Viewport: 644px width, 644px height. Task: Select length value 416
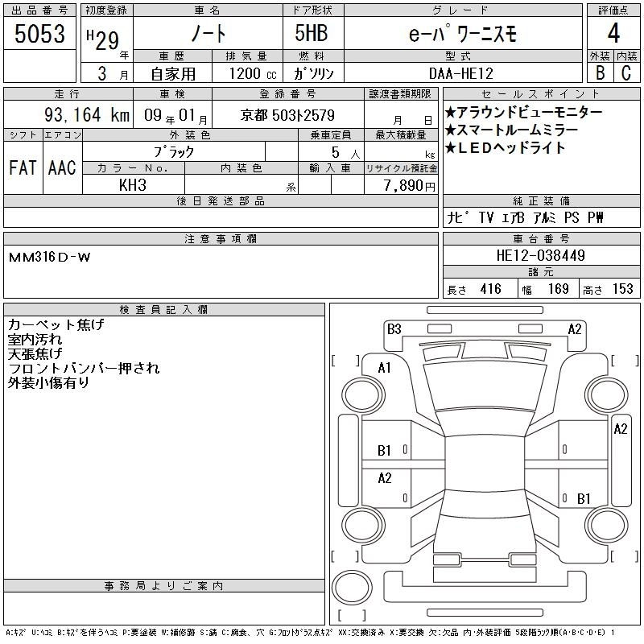(490, 289)
